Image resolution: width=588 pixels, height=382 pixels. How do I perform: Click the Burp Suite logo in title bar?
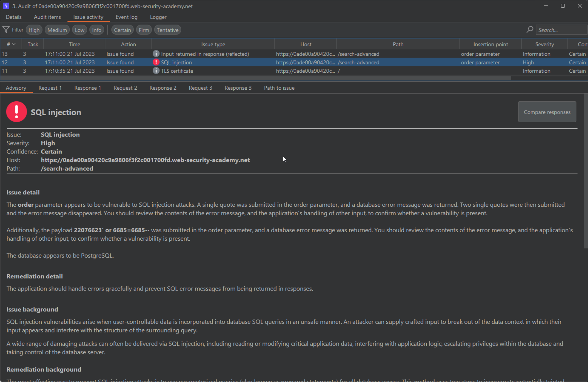pyautogui.click(x=6, y=6)
